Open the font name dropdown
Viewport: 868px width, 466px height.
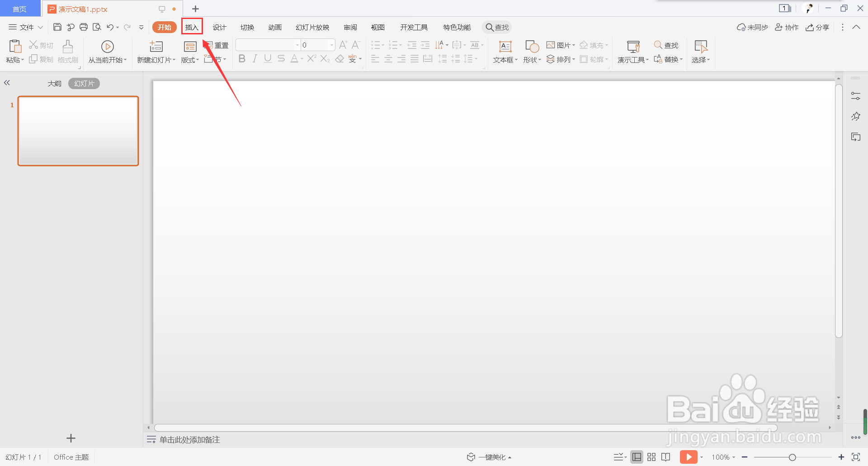pyautogui.click(x=297, y=45)
